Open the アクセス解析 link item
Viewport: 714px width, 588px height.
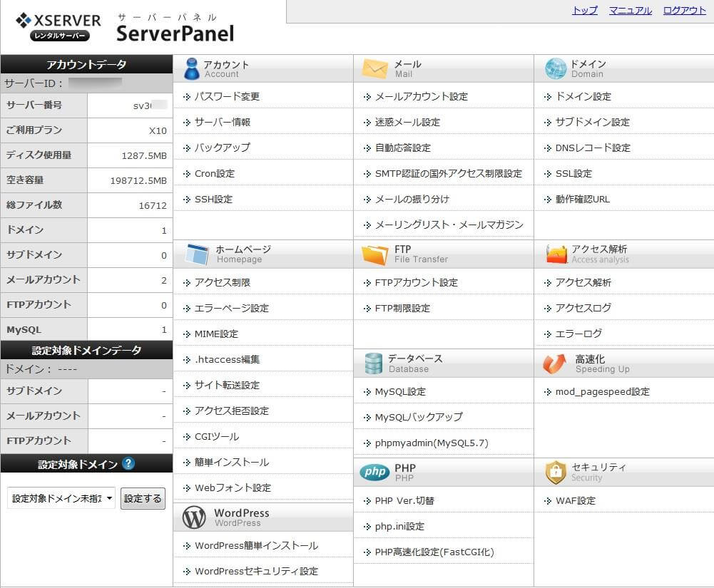pyautogui.click(x=583, y=282)
